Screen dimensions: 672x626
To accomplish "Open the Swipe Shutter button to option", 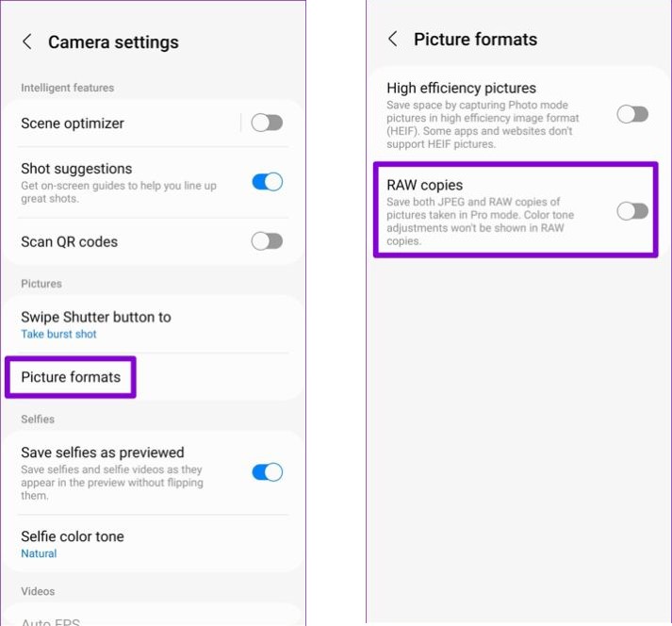I will pyautogui.click(x=96, y=317).
